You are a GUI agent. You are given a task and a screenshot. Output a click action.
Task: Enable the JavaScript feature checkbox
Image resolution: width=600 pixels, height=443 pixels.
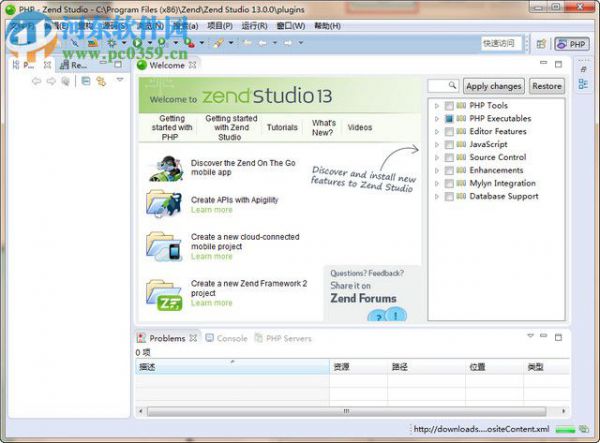(449, 145)
